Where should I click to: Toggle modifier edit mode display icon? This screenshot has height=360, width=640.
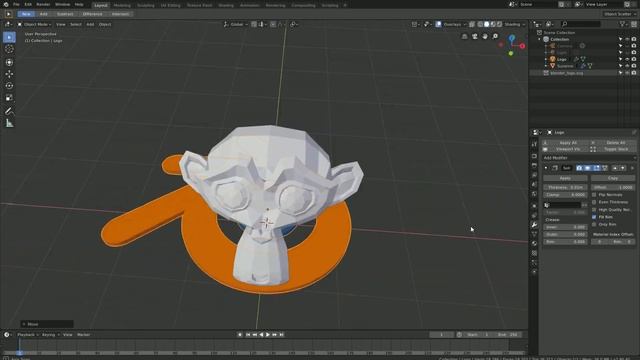tap(596, 168)
